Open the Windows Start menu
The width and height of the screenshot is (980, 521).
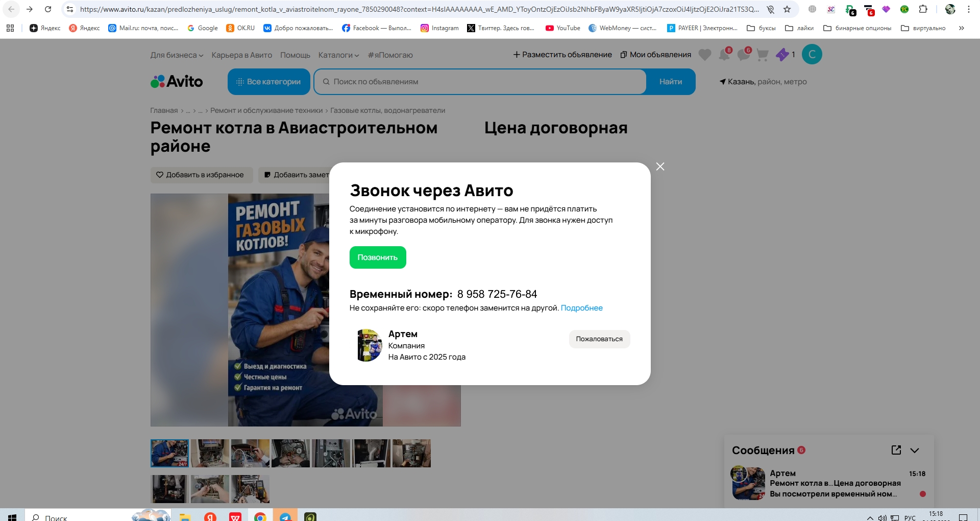pyautogui.click(x=12, y=517)
